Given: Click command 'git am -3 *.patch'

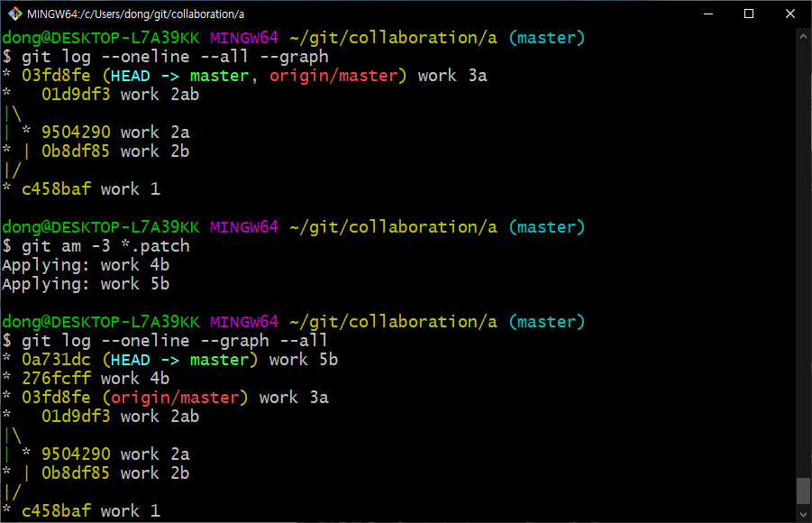Looking at the screenshot, I should click(105, 245).
